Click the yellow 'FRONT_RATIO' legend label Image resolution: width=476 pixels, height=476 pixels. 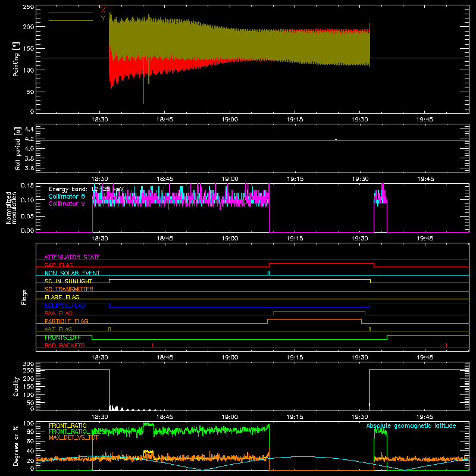68,425
